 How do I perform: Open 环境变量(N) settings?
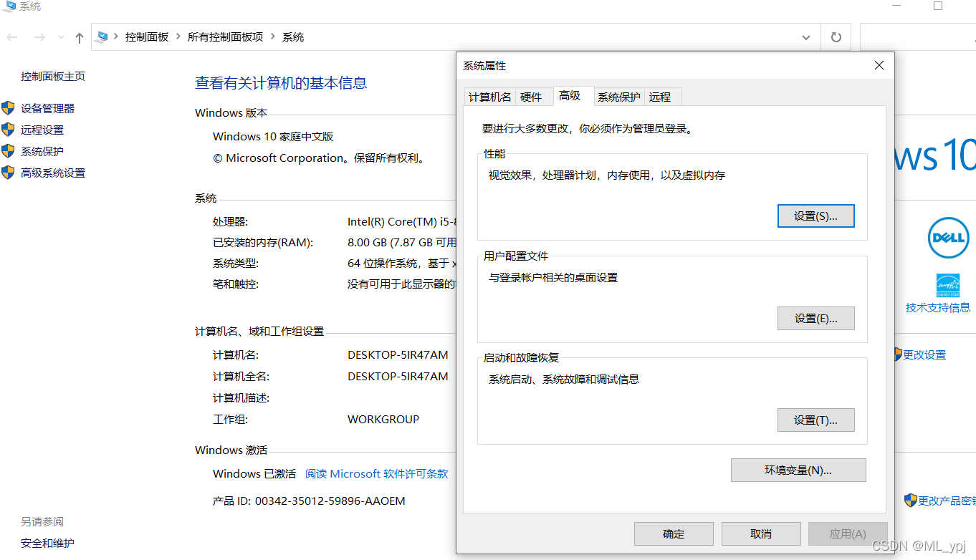tap(798, 470)
